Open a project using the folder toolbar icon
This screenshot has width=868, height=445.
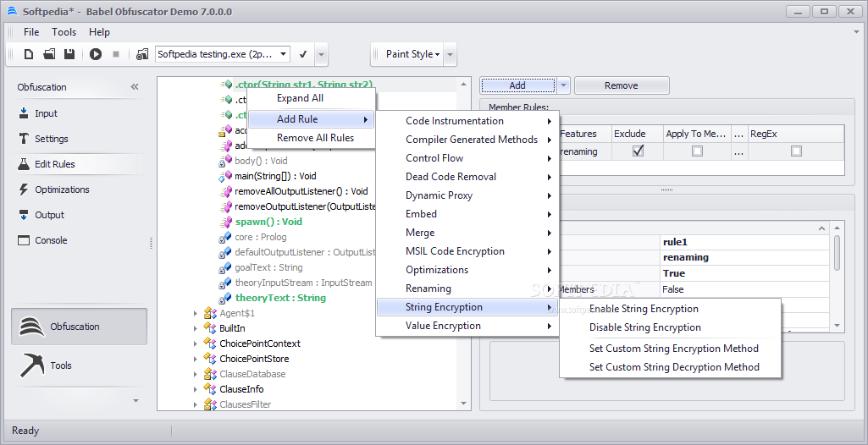[49, 54]
